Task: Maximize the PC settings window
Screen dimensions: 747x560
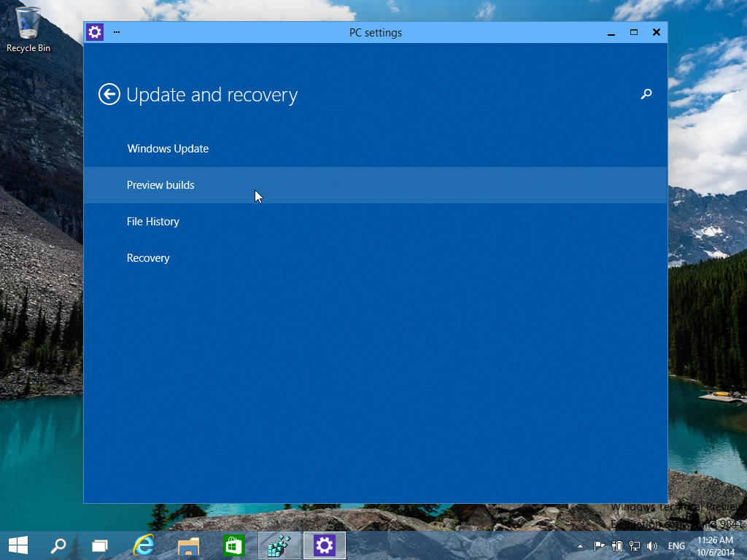Action: click(x=634, y=32)
